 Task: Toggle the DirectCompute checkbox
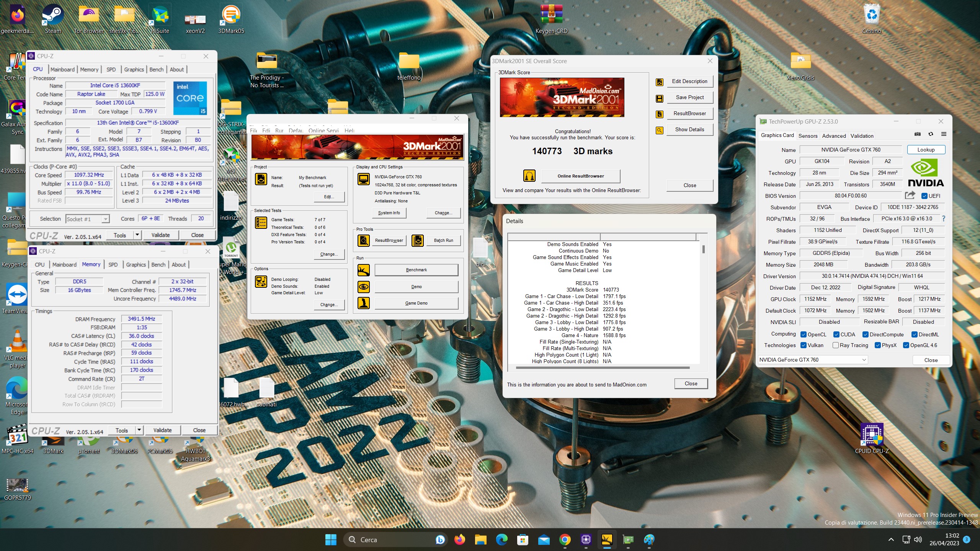(x=866, y=334)
